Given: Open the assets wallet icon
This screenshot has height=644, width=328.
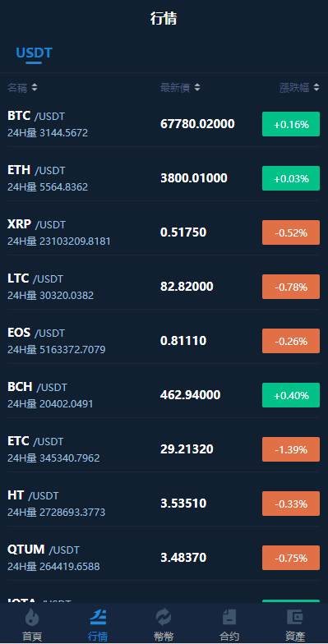Looking at the screenshot, I should (294, 617).
